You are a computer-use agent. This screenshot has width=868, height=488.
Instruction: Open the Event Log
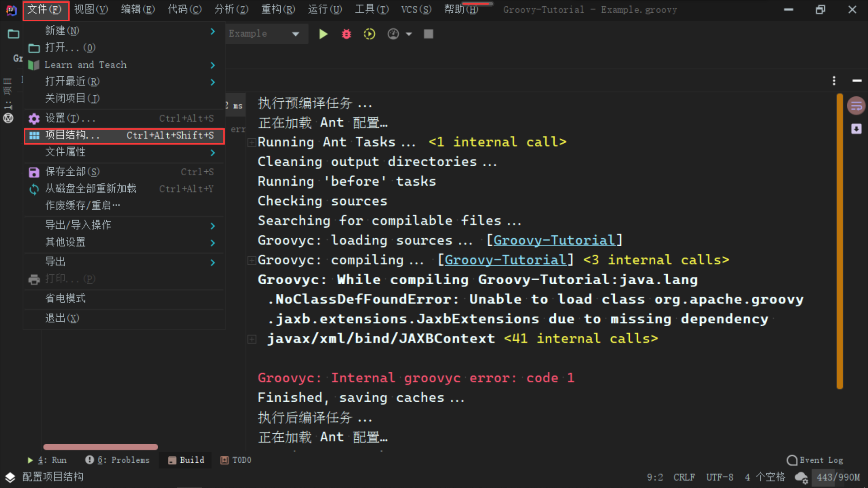click(x=815, y=460)
